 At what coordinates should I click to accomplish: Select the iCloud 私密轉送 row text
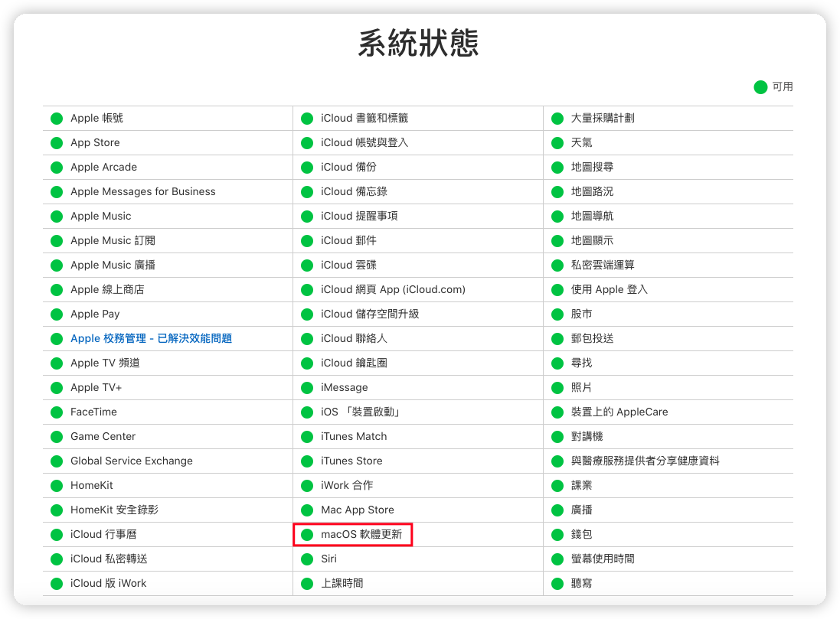[x=109, y=559]
